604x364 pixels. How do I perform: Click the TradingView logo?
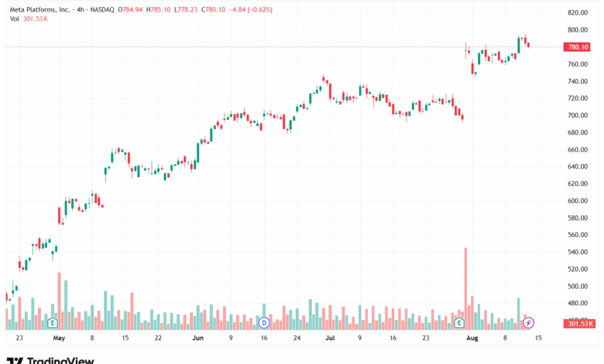[50, 362]
